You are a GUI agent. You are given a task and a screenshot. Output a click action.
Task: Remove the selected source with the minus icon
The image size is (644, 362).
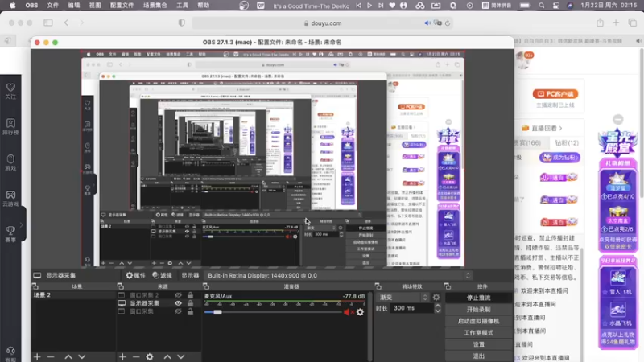coord(136,356)
